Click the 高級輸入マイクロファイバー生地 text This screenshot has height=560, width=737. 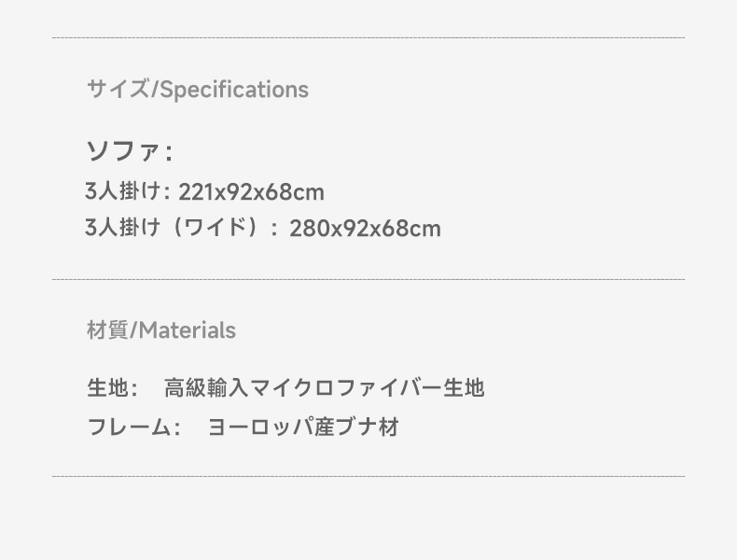click(325, 388)
